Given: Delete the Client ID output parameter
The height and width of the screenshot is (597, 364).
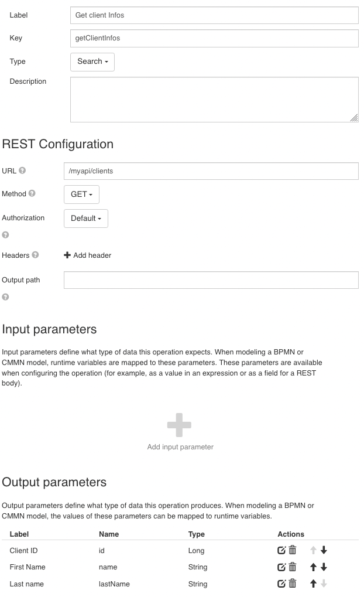Looking at the screenshot, I should click(x=293, y=551).
